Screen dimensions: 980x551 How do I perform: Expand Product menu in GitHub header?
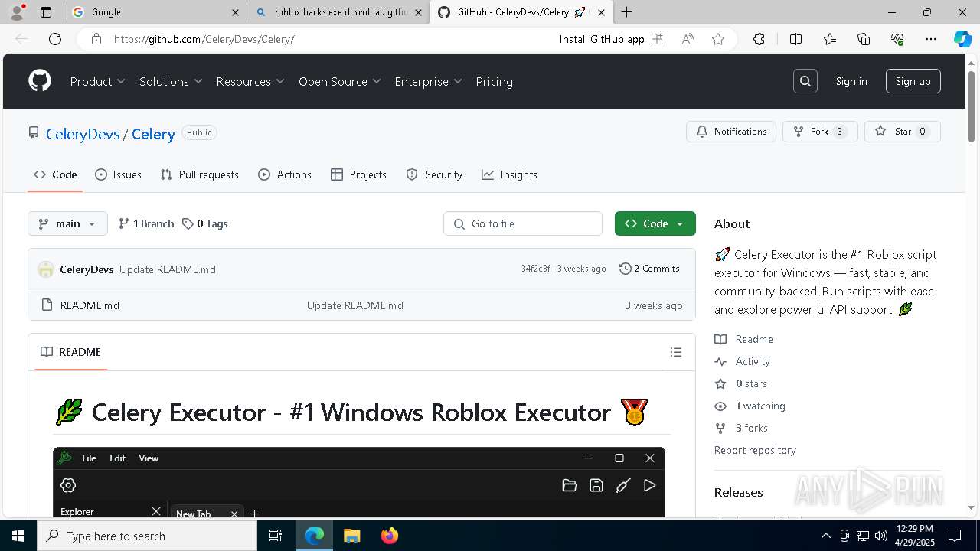point(97,81)
